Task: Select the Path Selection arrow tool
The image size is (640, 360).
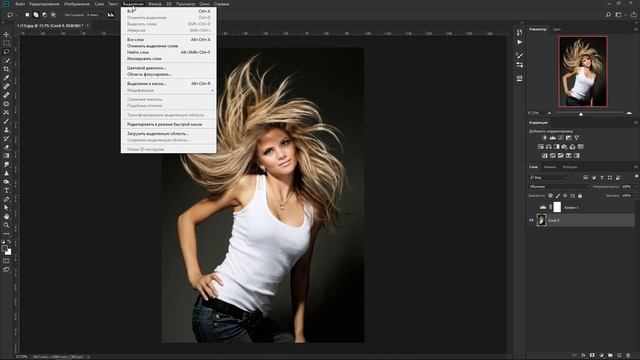Action: (6, 208)
